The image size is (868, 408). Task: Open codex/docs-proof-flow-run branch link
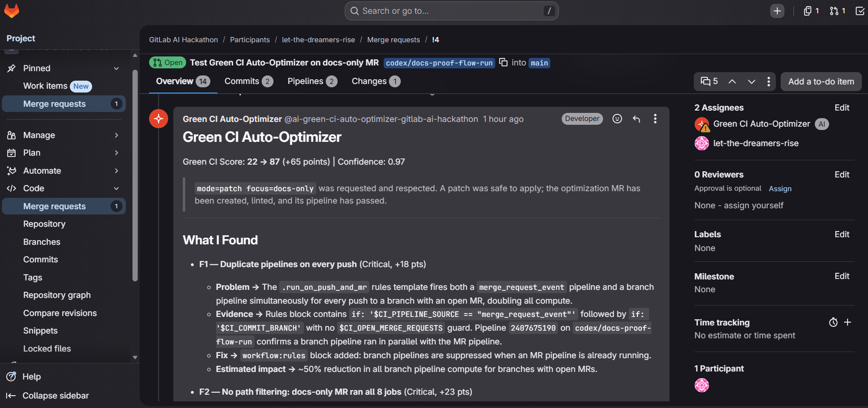coord(439,63)
